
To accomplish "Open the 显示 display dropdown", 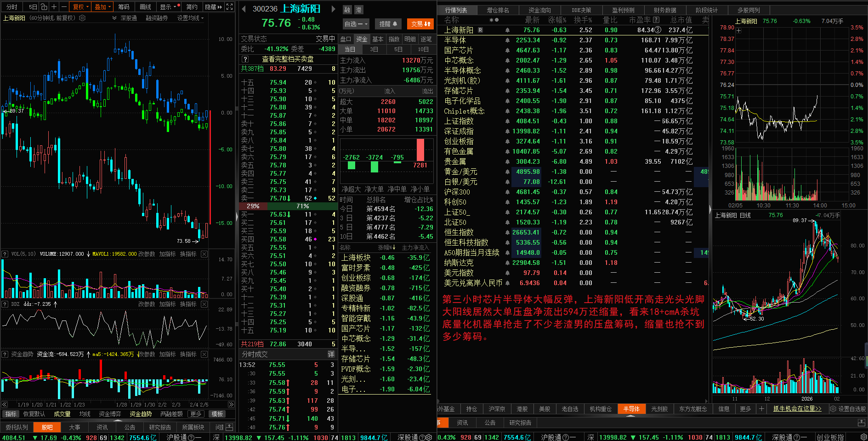I will pos(168,7).
